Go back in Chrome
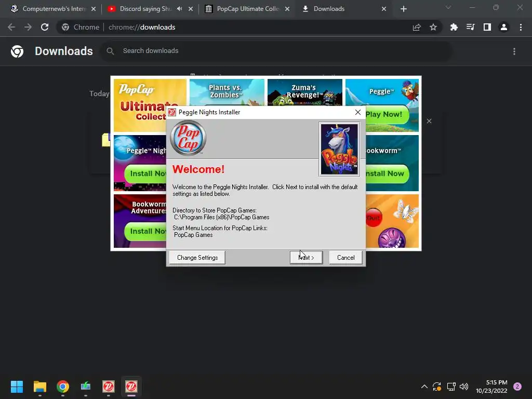 (x=11, y=27)
